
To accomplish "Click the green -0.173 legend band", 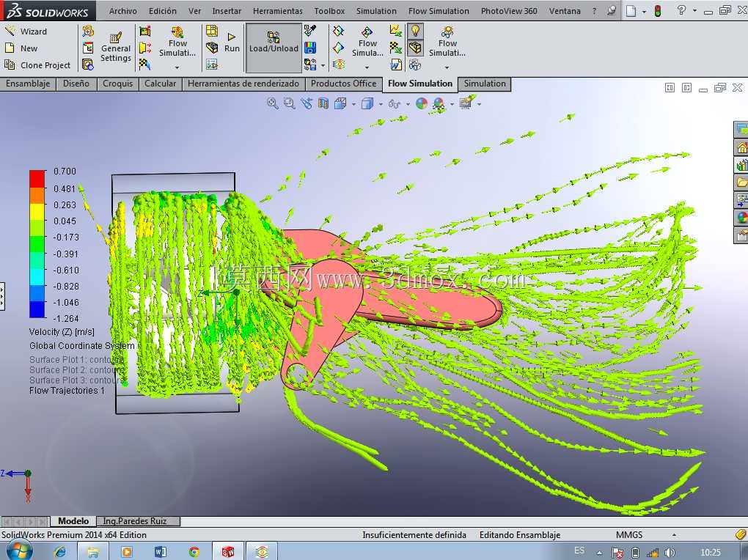I will pyautogui.click(x=37, y=244).
